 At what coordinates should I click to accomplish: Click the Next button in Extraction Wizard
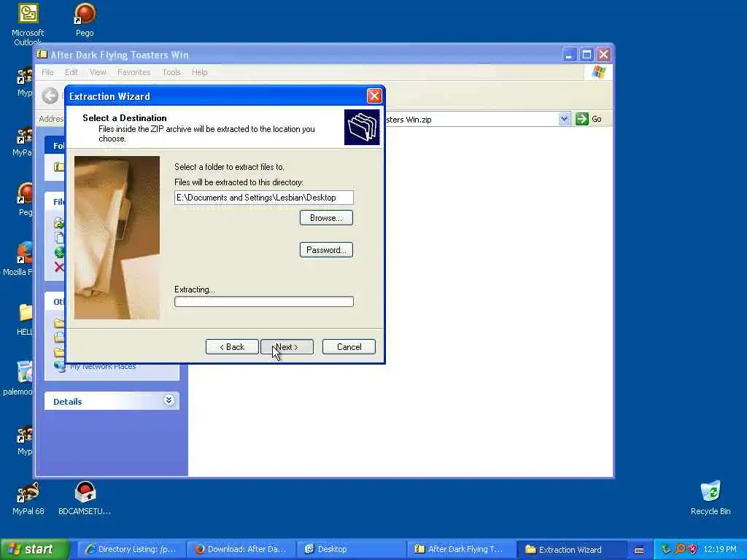[x=287, y=346]
